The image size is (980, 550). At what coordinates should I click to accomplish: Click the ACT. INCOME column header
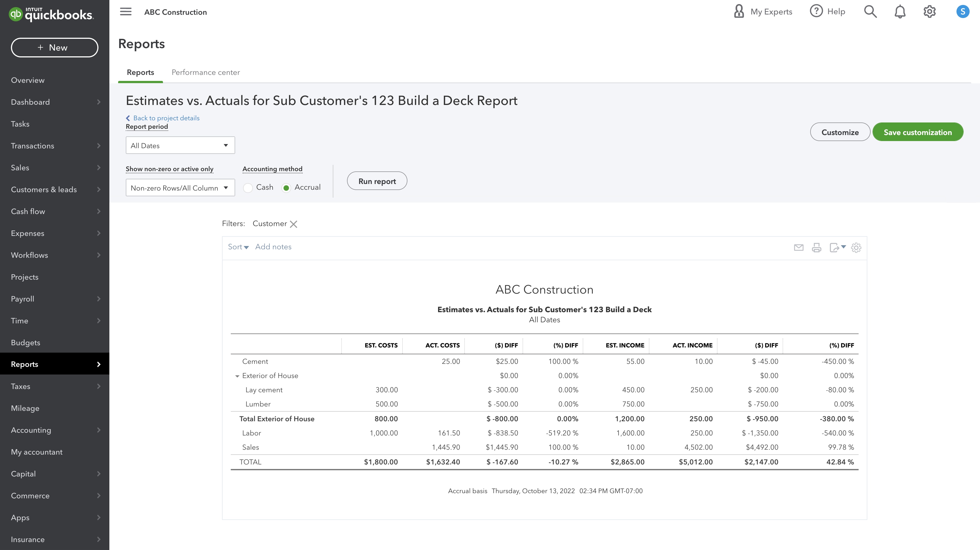coord(692,345)
